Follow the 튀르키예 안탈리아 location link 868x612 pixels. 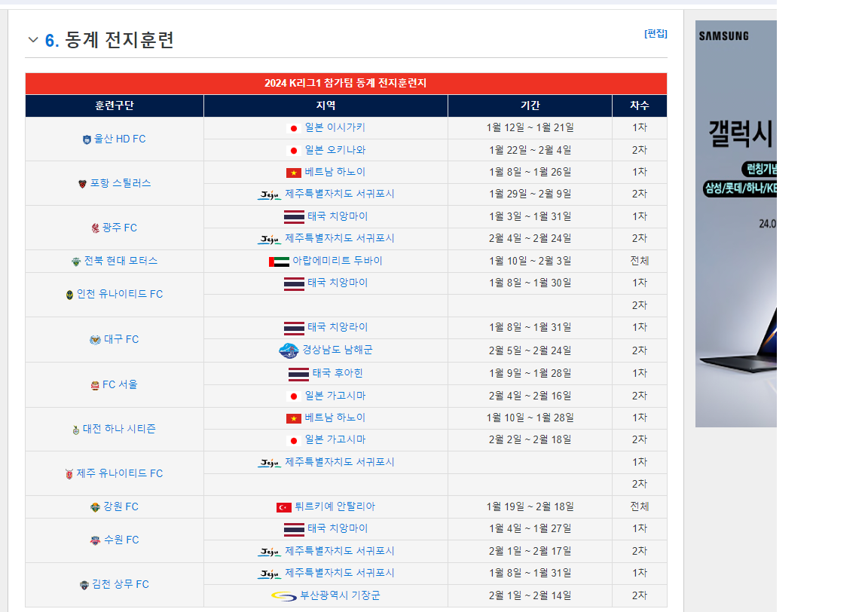pyautogui.click(x=335, y=506)
